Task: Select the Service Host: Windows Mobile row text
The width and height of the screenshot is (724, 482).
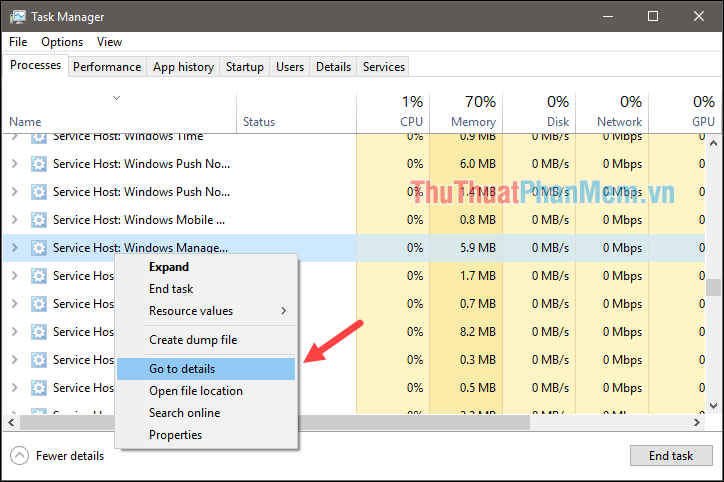Action: (x=139, y=220)
